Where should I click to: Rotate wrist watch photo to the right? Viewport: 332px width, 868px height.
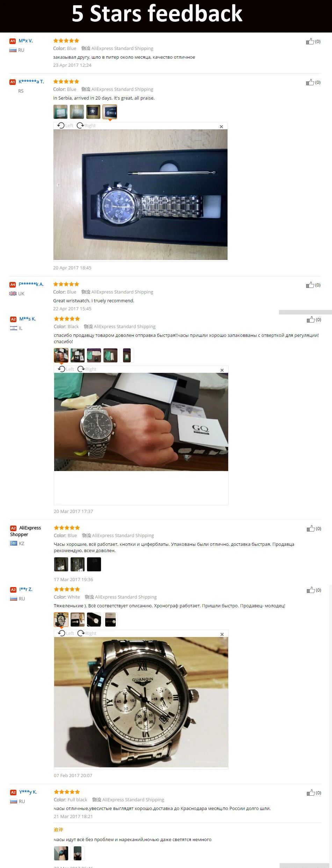pyautogui.click(x=87, y=369)
